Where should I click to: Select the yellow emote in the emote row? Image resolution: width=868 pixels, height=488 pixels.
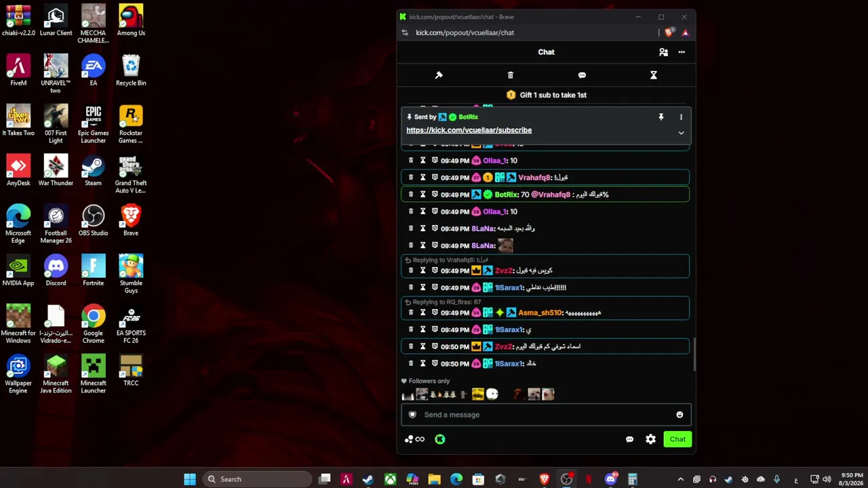pos(477,394)
